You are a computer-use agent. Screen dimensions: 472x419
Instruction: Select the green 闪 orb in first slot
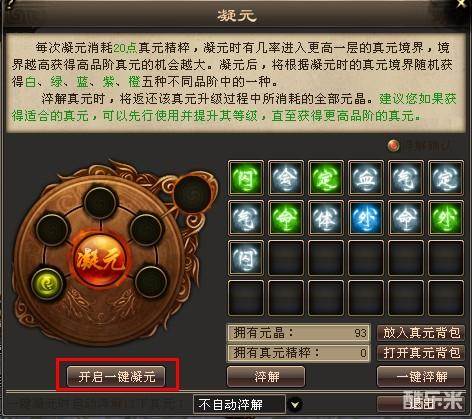(x=246, y=178)
